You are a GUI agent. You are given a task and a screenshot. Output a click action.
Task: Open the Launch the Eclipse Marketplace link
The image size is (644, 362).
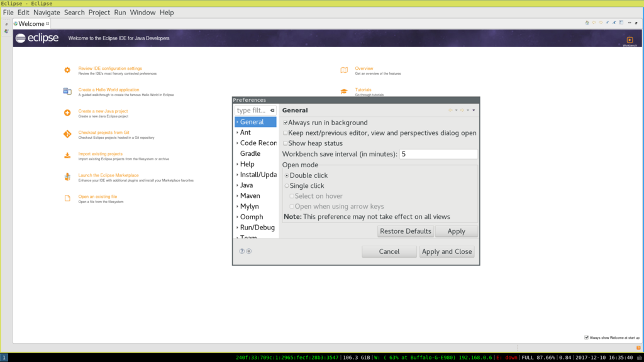tap(108, 175)
